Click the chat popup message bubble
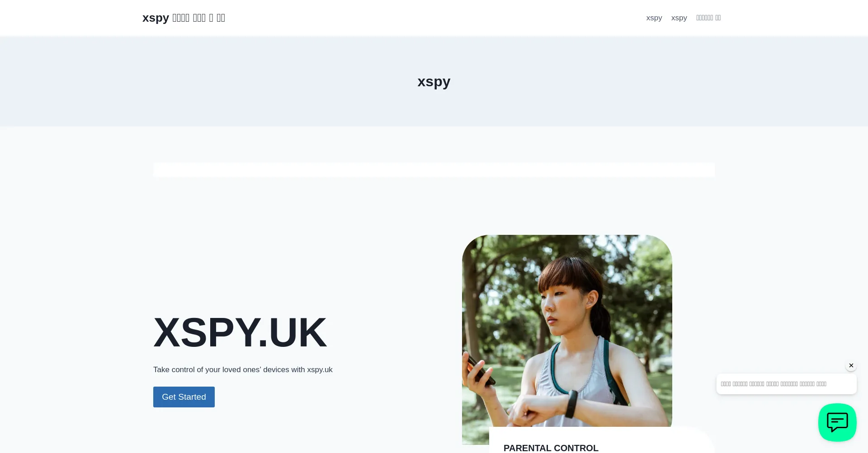 click(786, 384)
